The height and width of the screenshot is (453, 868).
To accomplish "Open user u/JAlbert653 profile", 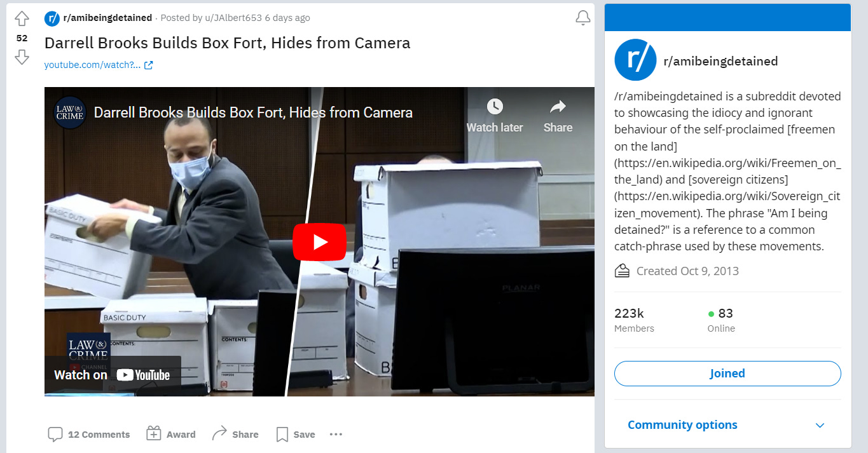I will 233,18.
